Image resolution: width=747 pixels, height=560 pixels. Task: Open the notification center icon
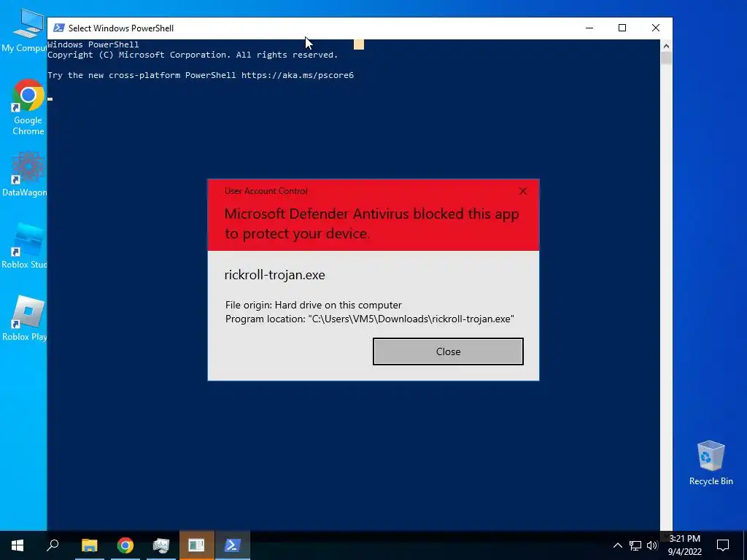tap(723, 545)
